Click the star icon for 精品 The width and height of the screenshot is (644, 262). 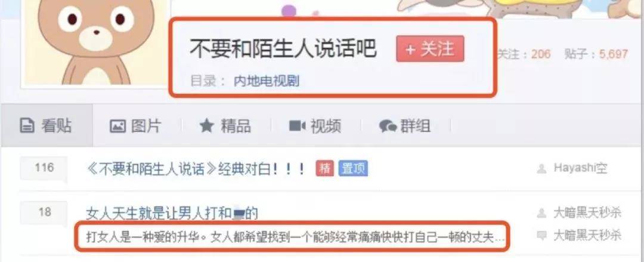click(x=206, y=126)
